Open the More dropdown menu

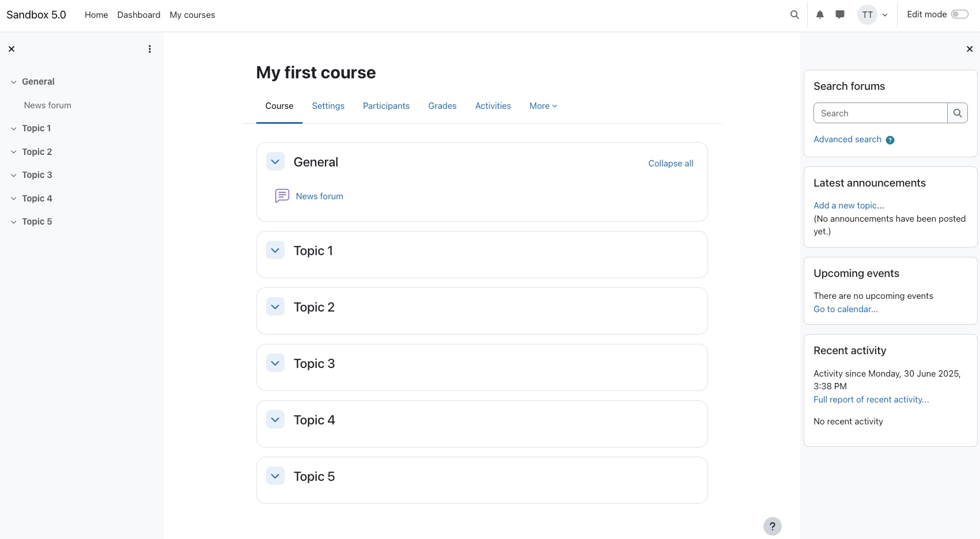(x=542, y=105)
